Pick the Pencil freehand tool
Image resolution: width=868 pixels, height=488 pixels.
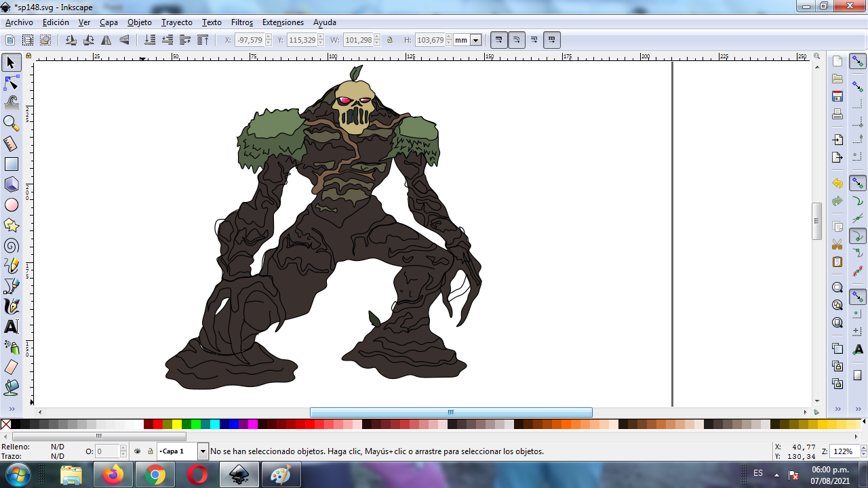pyautogui.click(x=11, y=266)
